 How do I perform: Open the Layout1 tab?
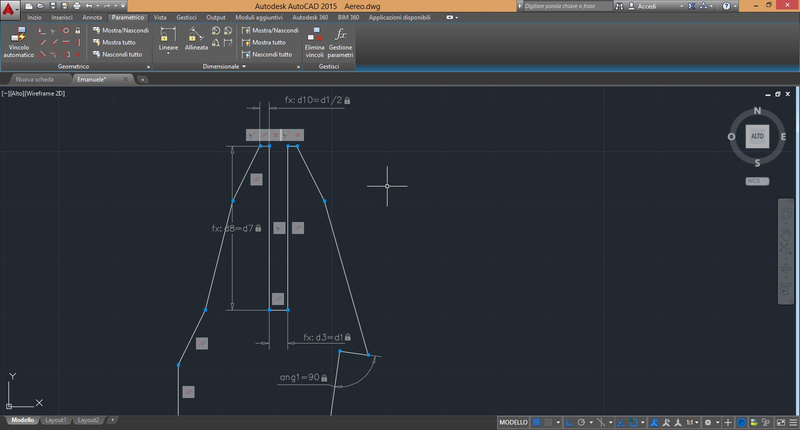click(x=55, y=420)
